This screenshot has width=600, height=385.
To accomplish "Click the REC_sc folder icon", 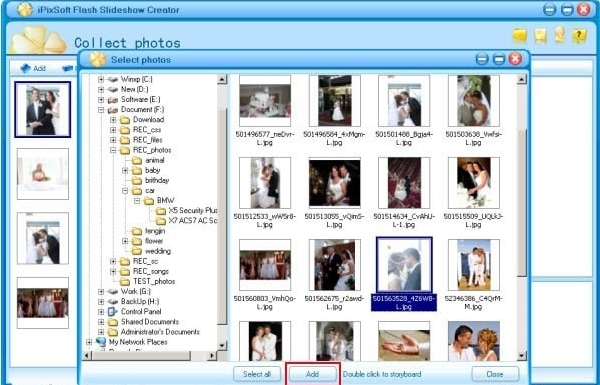I will coord(125,261).
